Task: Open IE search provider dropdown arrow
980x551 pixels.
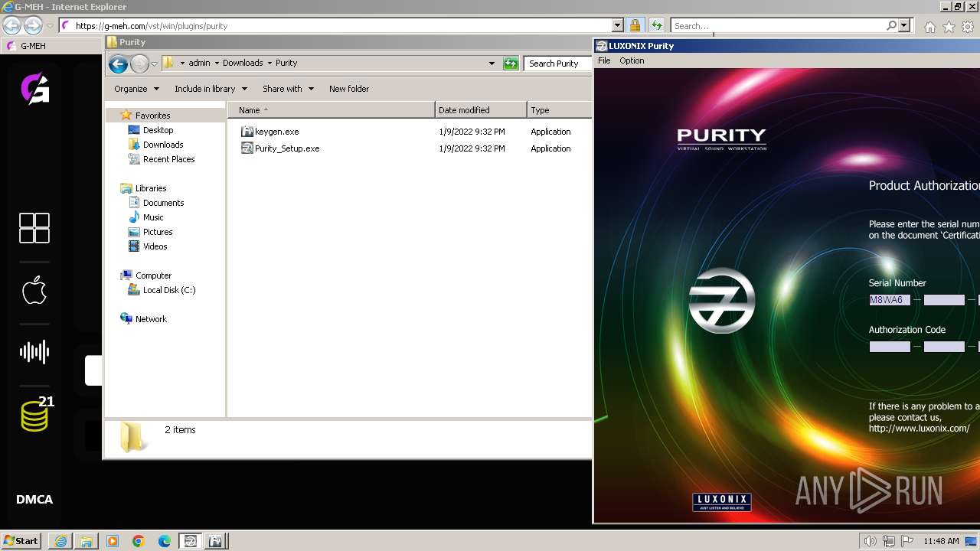Action: pos(905,25)
